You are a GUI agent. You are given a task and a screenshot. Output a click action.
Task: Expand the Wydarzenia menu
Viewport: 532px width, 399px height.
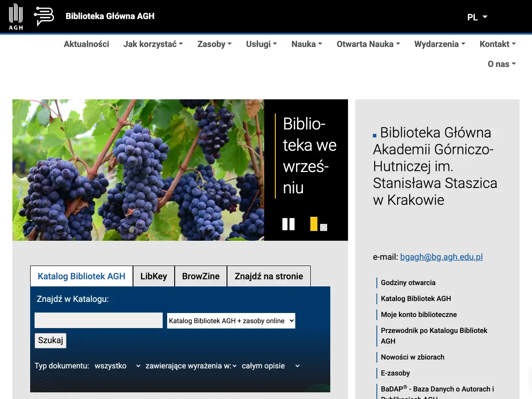pyautogui.click(x=440, y=44)
